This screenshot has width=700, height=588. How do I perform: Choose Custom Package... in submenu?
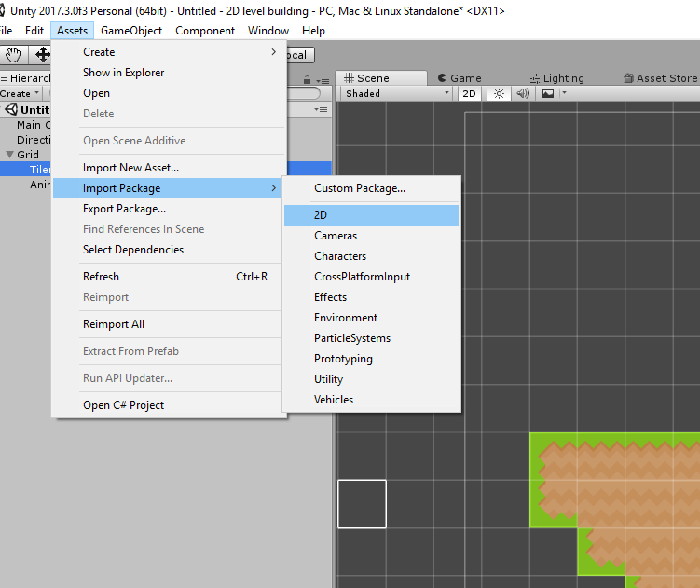[371, 188]
